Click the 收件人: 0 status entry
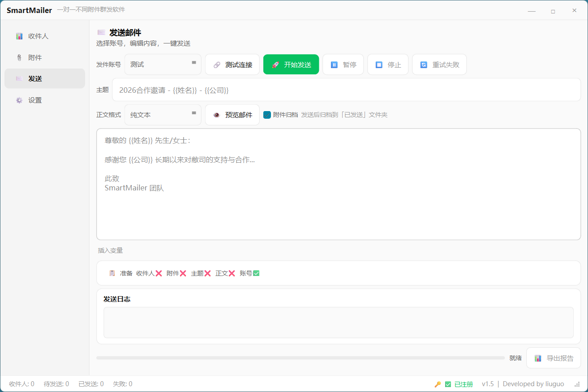Screen dimensions: 588x392 click(21, 384)
